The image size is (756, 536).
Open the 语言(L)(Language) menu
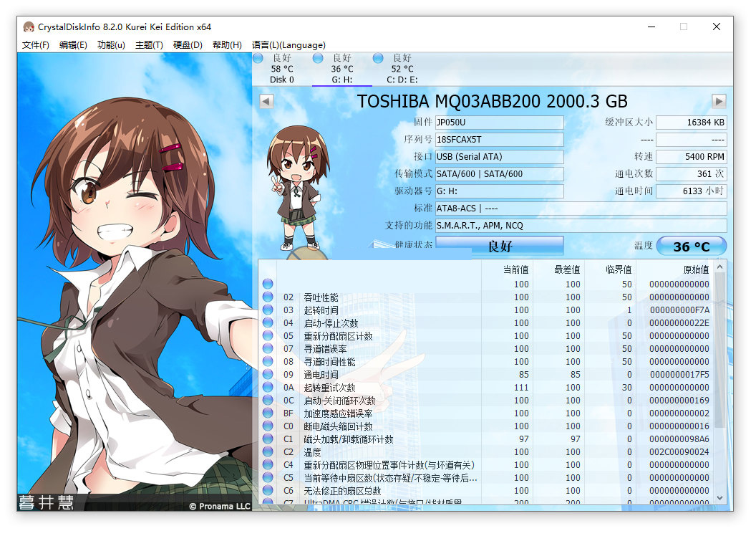289,44
